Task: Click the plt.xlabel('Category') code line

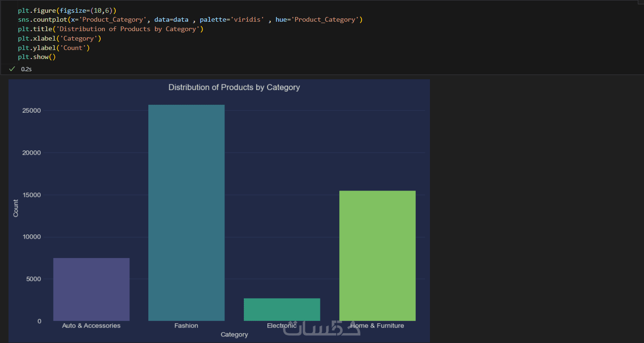Action: tap(60, 39)
